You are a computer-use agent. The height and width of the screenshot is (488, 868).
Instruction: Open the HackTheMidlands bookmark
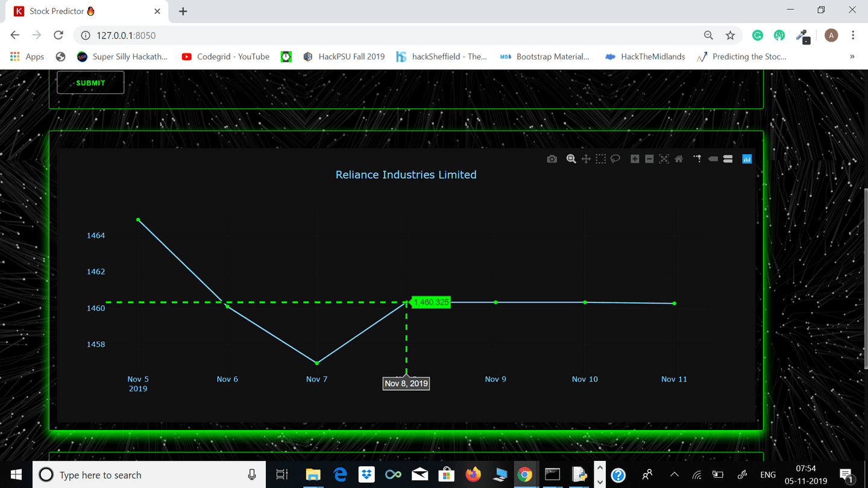point(646,57)
